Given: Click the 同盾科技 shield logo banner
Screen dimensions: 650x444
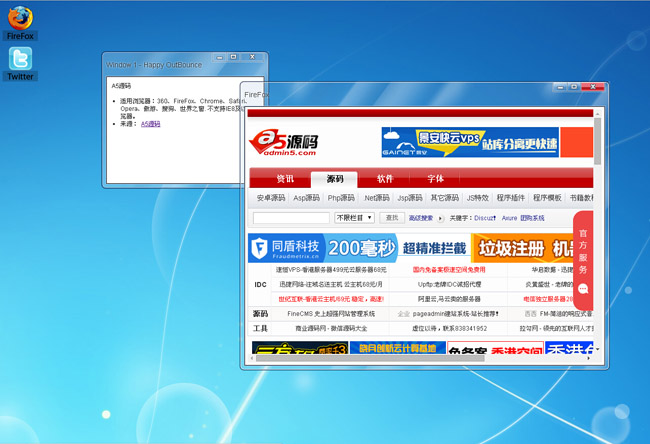Looking at the screenshot, I should (286, 248).
